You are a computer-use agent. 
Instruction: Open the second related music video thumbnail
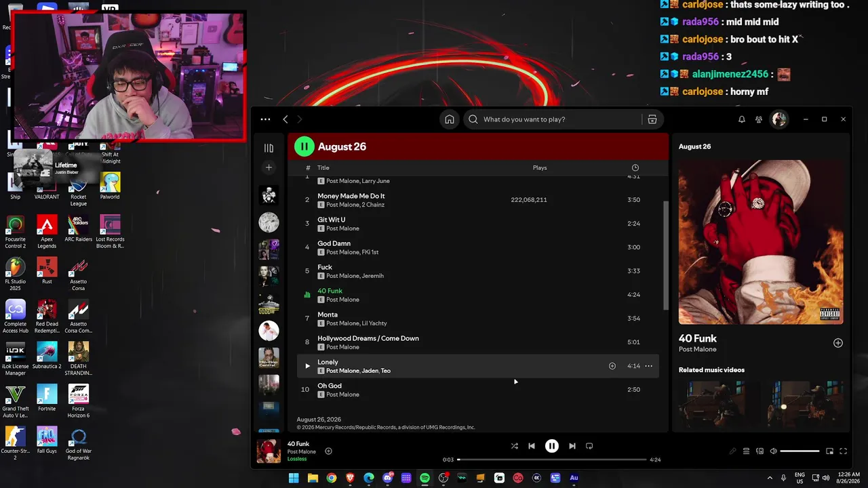[802, 404]
